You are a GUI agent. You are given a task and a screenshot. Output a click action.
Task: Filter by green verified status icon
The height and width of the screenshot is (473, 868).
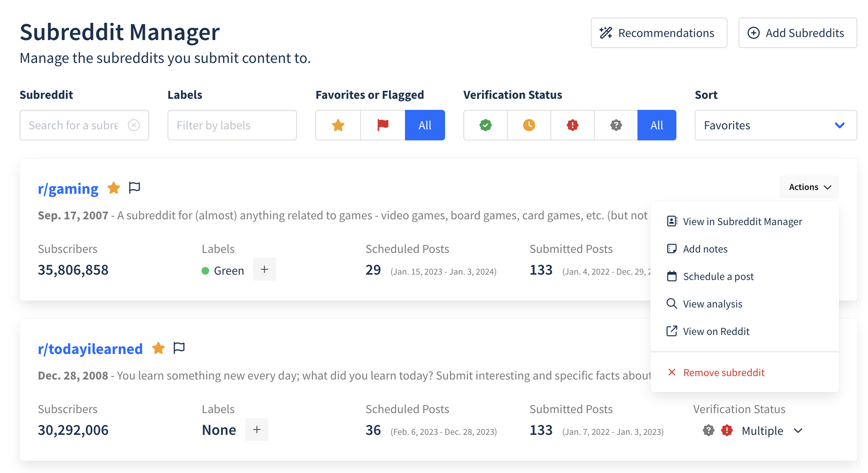[x=486, y=125]
